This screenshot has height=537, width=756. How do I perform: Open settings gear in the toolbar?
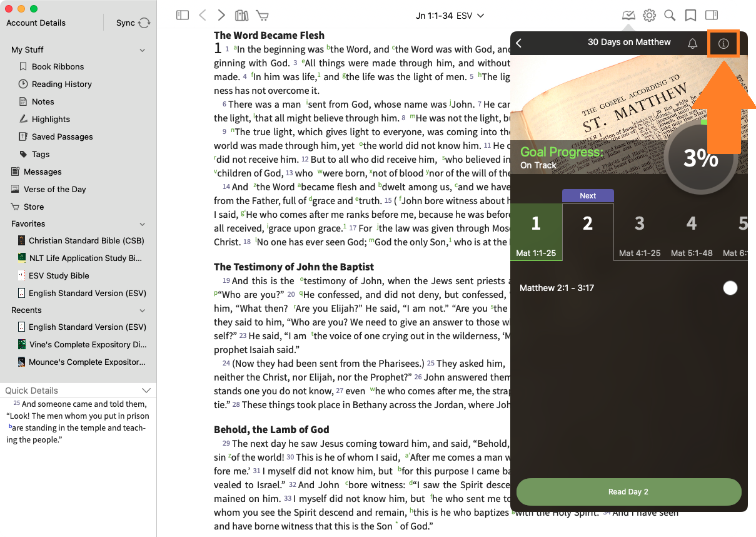[x=649, y=15]
